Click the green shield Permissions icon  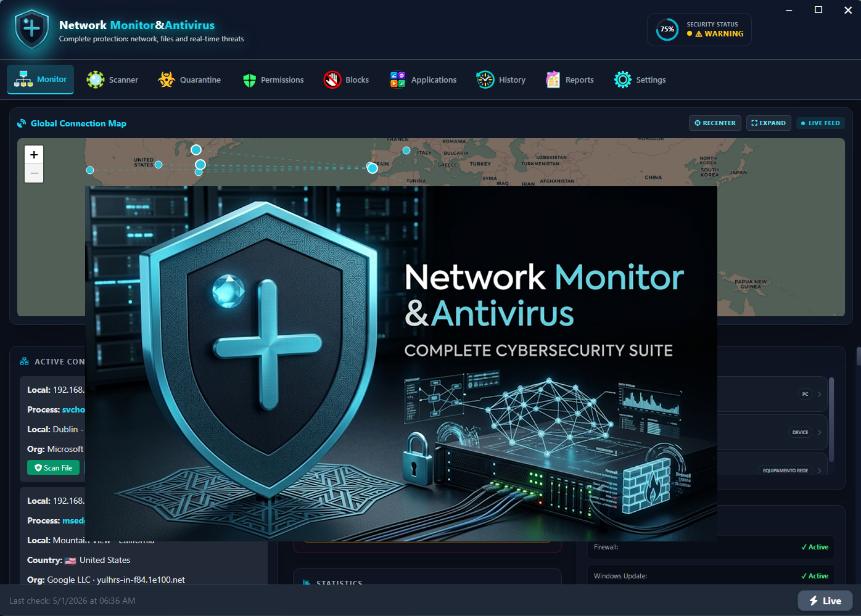pyautogui.click(x=249, y=80)
